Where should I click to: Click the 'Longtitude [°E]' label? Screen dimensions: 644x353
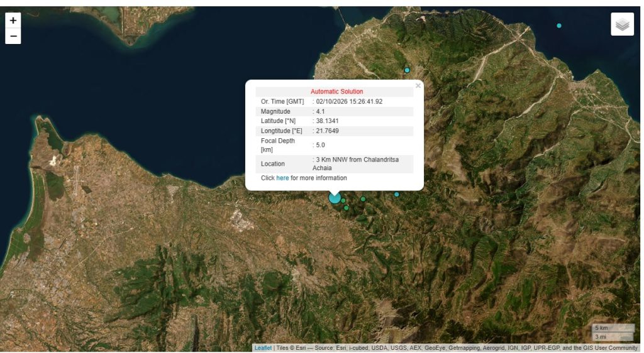click(281, 131)
